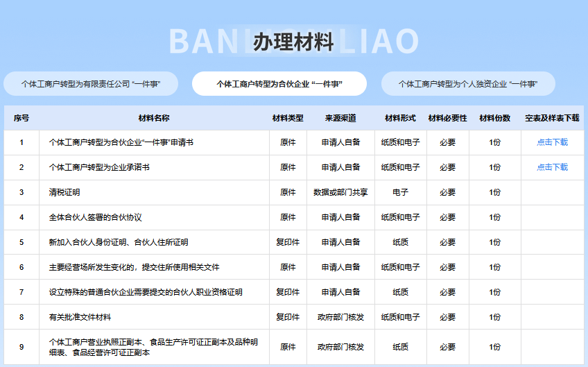Download the 个体工商户转型为企业承诺书 template
Image resolution: width=588 pixels, height=367 pixels.
click(x=552, y=167)
